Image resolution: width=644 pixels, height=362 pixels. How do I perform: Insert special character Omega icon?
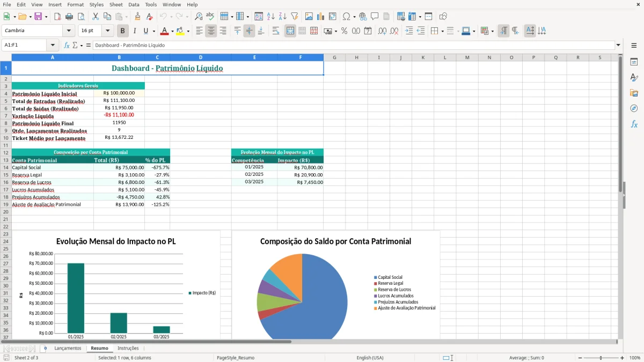[x=346, y=17]
